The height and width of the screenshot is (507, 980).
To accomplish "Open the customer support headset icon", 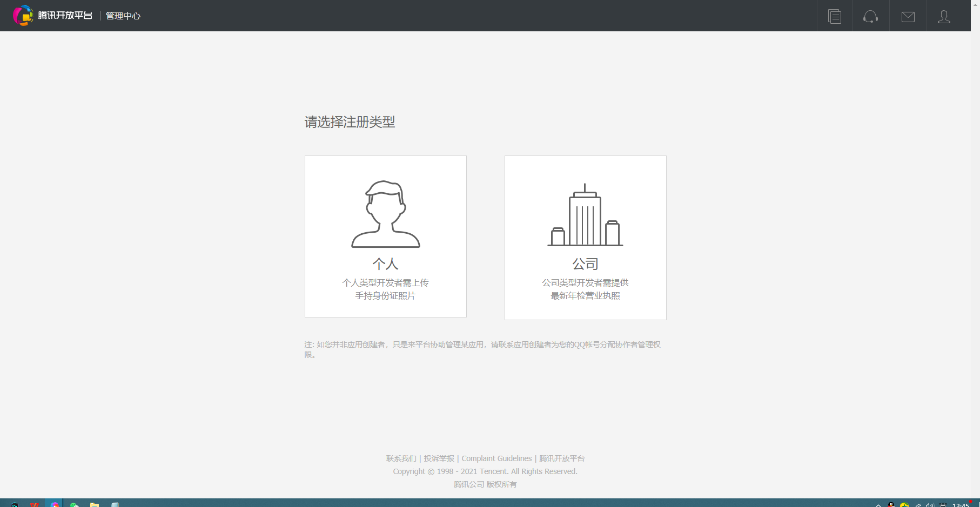I will pyautogui.click(x=870, y=16).
